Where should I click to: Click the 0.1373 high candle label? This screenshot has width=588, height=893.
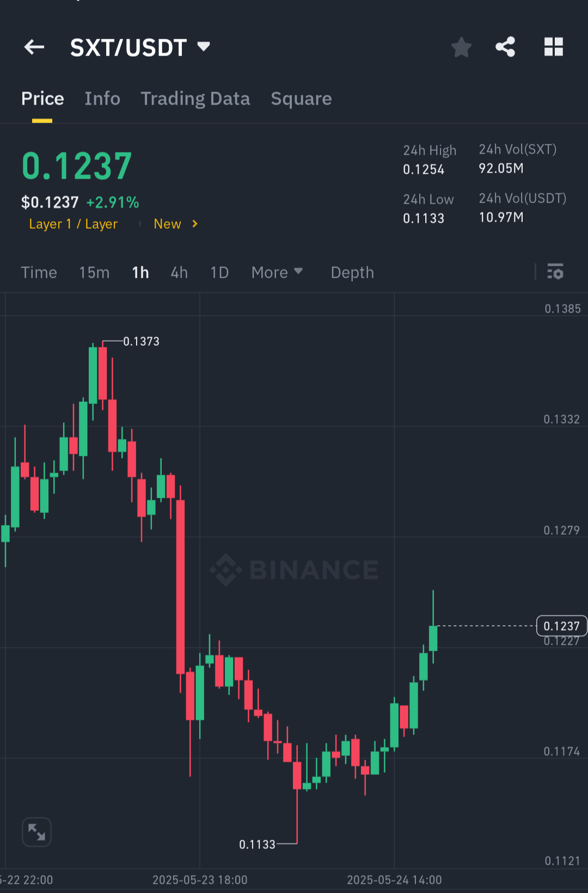coord(141,341)
